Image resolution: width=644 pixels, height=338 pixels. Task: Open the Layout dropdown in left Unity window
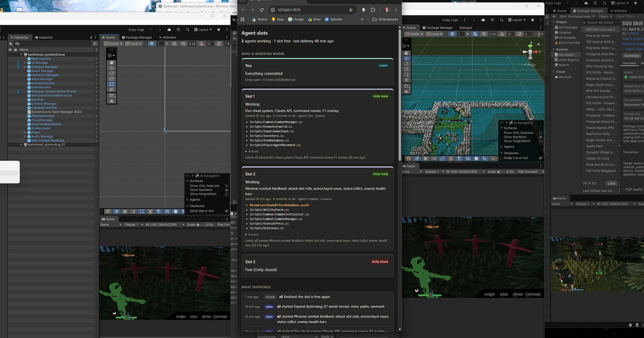click(203, 29)
